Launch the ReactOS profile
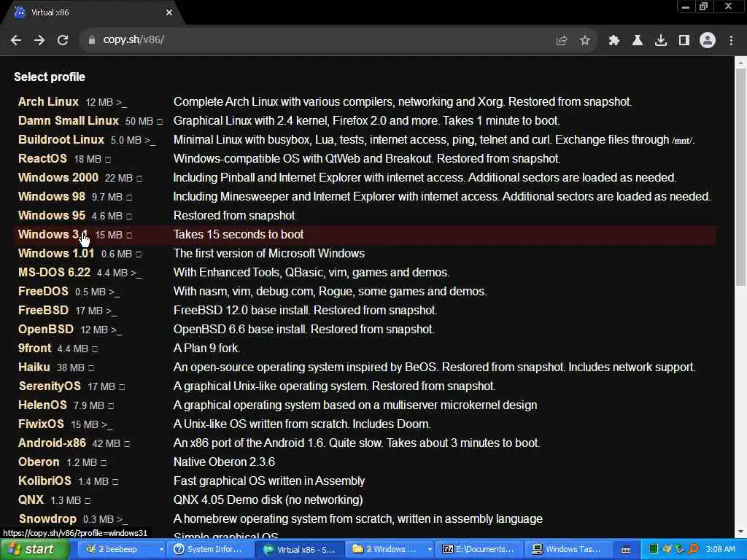The width and height of the screenshot is (747, 560). tap(42, 158)
